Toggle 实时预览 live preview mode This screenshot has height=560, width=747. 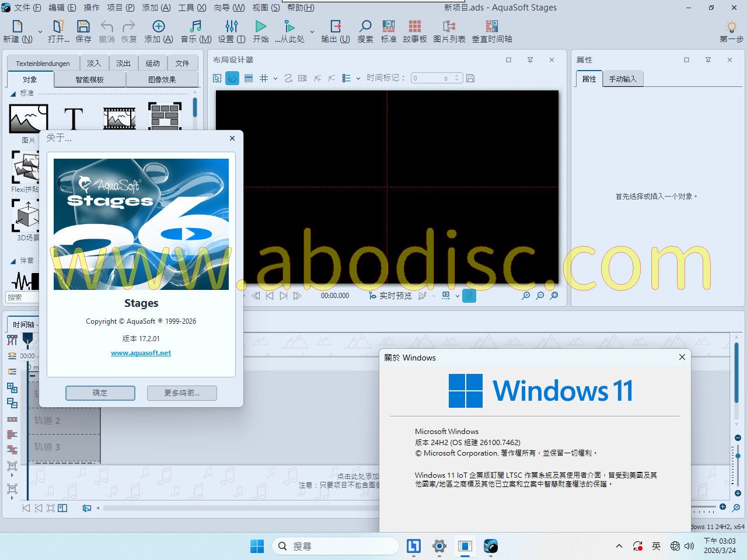coord(390,296)
